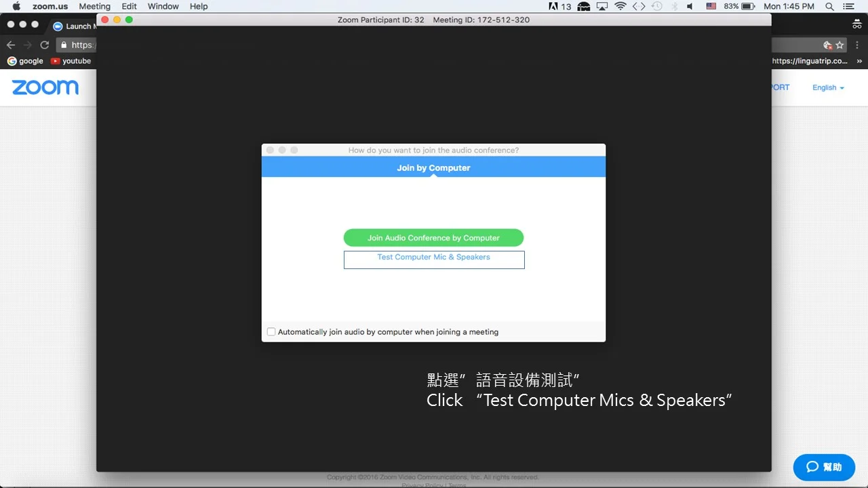
Task: Open Spotlight search magnifier icon
Action: 829,6
